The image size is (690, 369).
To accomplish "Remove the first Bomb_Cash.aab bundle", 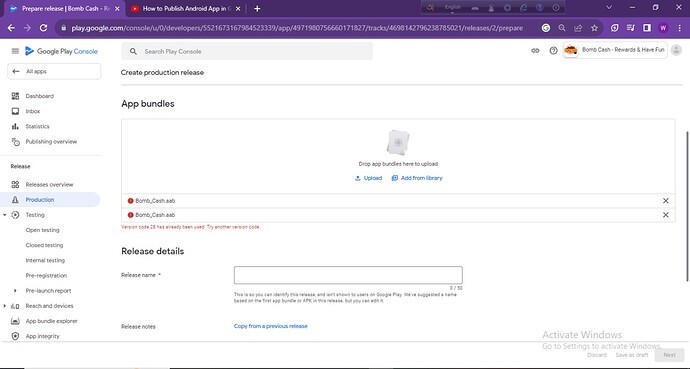I will point(666,201).
